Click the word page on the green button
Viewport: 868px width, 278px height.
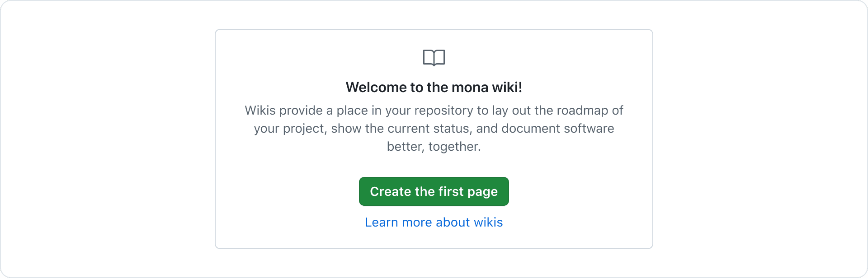482,192
